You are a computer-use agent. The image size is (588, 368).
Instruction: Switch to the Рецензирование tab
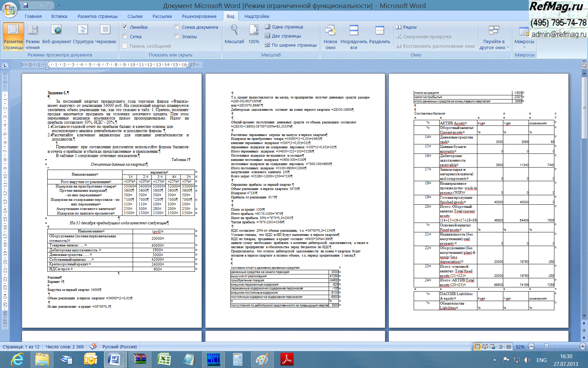pos(199,16)
